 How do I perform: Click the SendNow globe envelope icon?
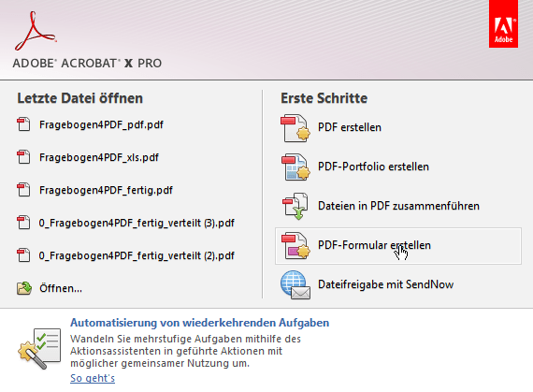pyautogui.click(x=295, y=285)
